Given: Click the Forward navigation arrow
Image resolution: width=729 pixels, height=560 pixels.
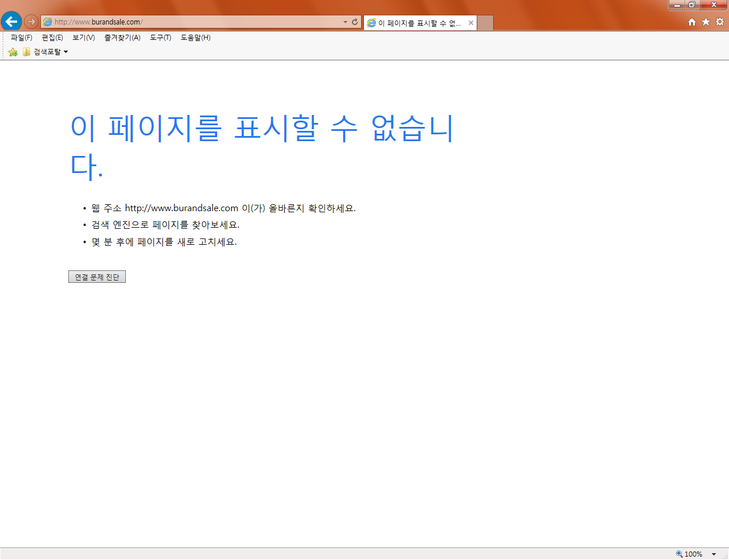Looking at the screenshot, I should pyautogui.click(x=31, y=22).
